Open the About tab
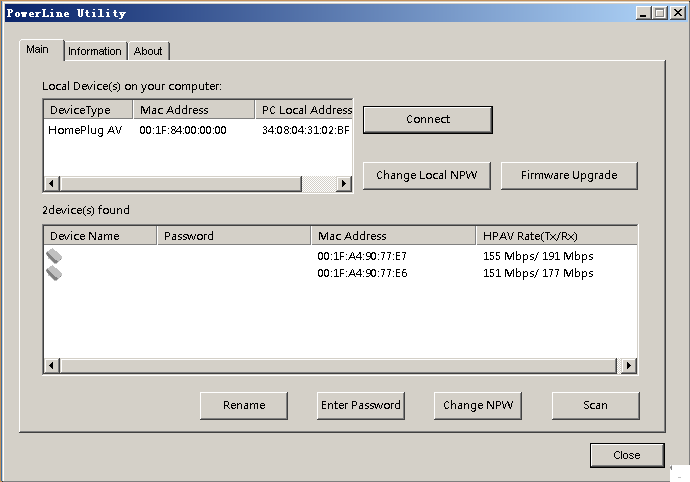 [x=148, y=51]
